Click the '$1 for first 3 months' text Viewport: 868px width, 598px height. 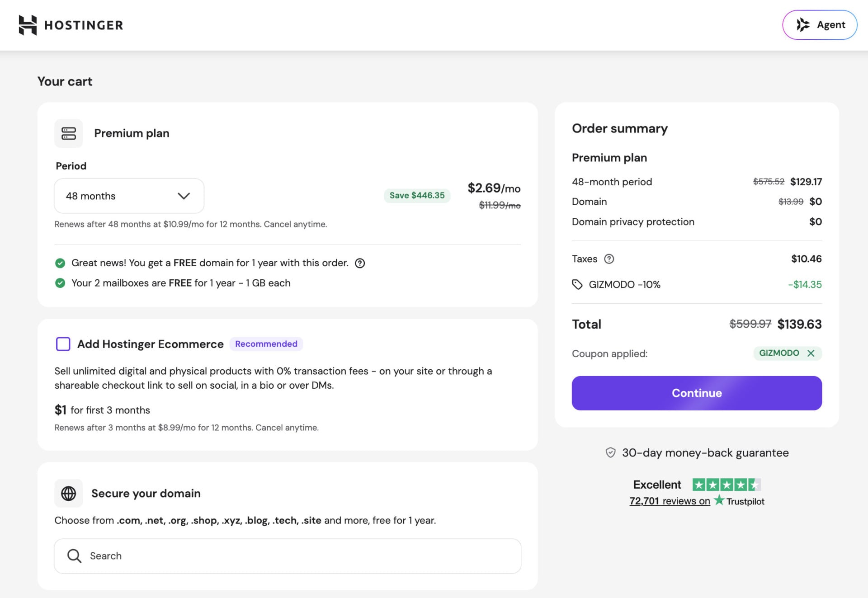tap(102, 410)
